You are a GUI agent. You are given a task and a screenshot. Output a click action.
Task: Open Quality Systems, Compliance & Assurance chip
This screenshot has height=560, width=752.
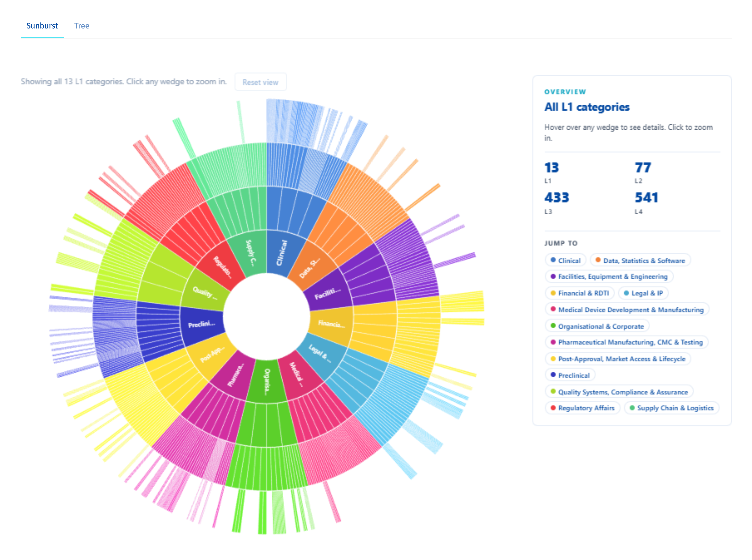tap(619, 392)
